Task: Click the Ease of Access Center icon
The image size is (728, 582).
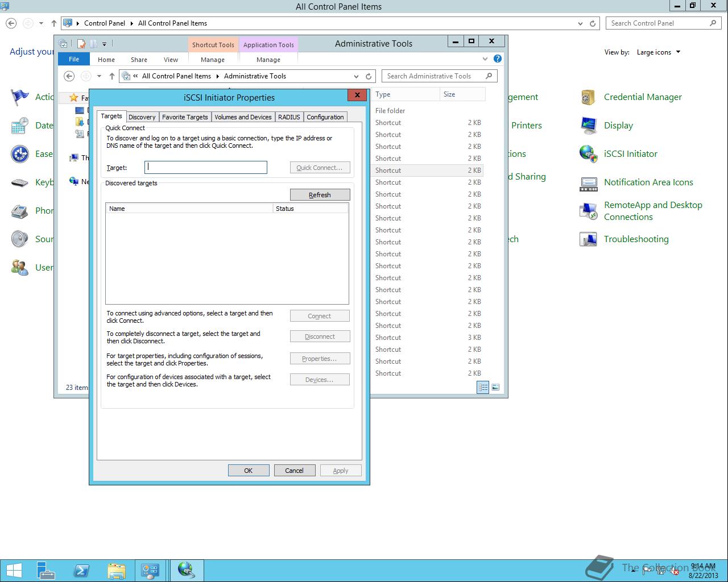Action: (20, 154)
